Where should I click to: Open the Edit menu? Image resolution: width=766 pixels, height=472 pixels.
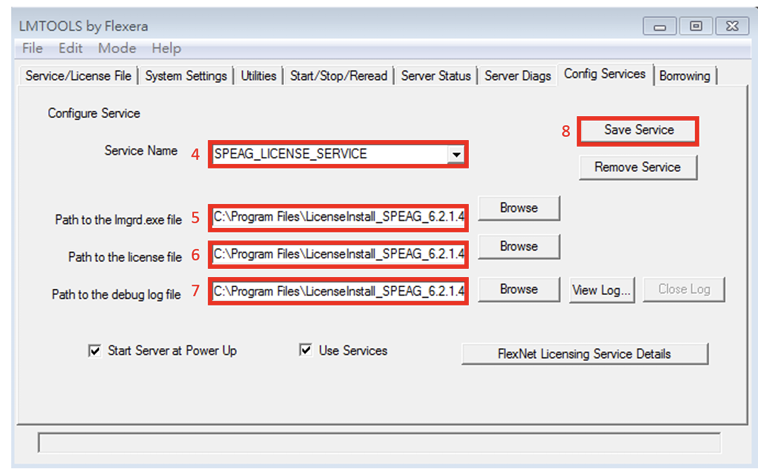tap(70, 48)
